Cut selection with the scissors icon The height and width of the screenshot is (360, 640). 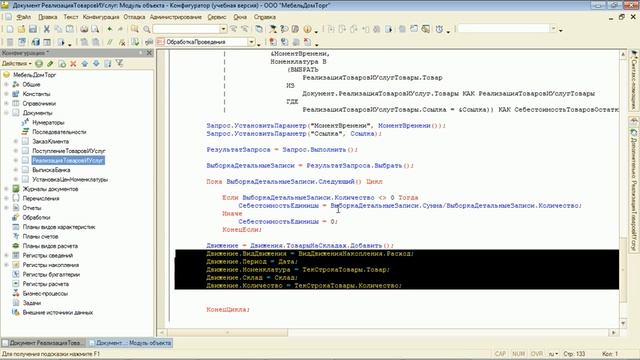point(47,29)
